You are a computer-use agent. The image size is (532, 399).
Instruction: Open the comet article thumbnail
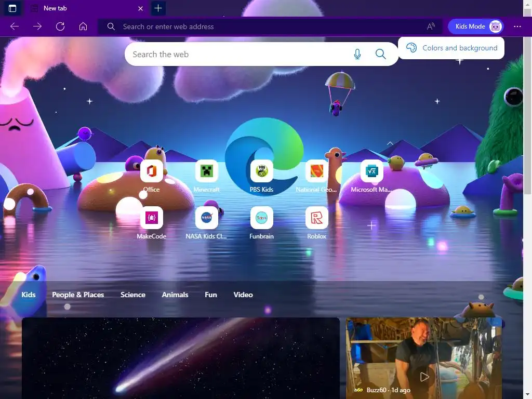tap(180, 358)
